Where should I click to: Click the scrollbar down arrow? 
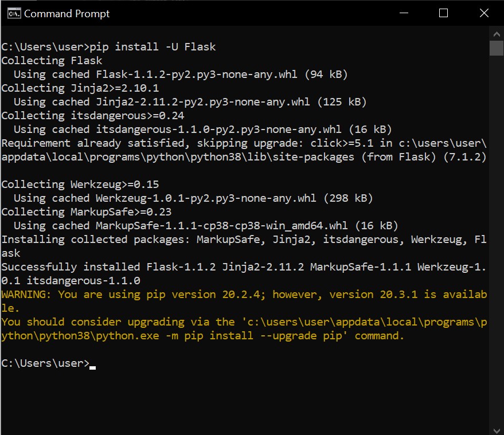pos(497,430)
